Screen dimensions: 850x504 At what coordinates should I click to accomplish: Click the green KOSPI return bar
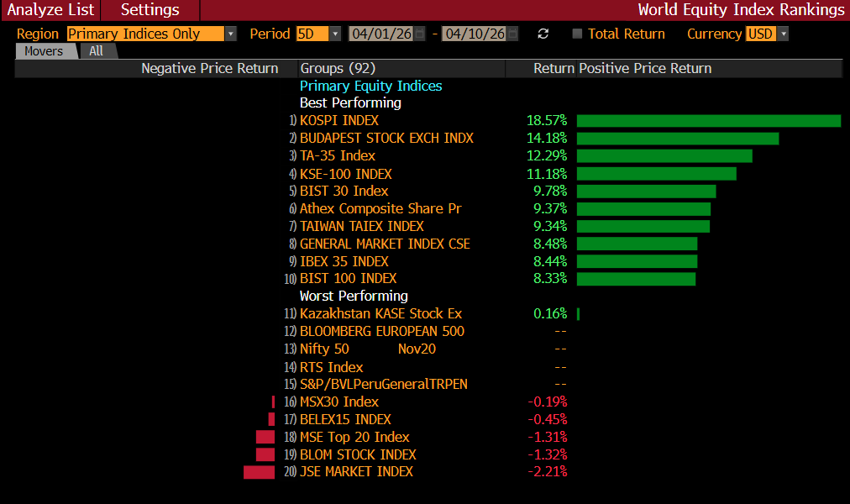[708, 121]
